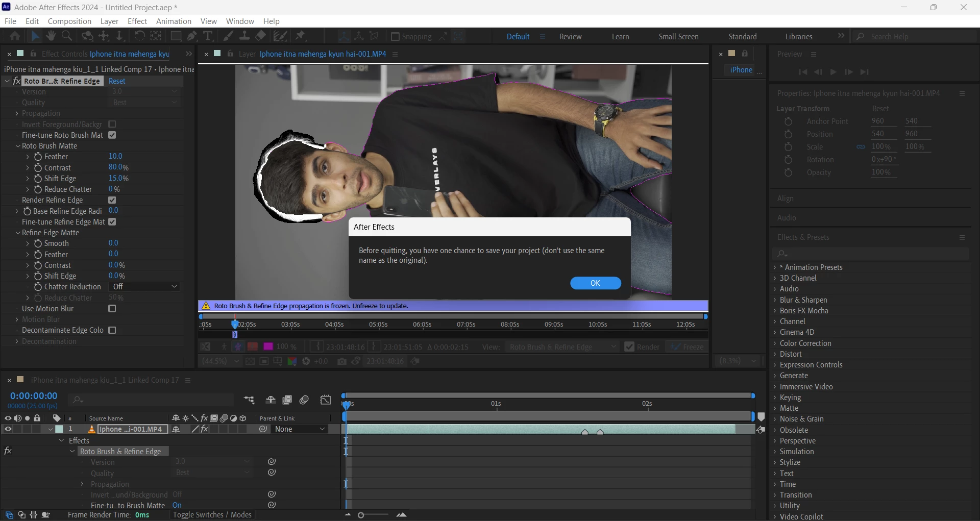Click the Play button in Preview panel

click(x=834, y=72)
